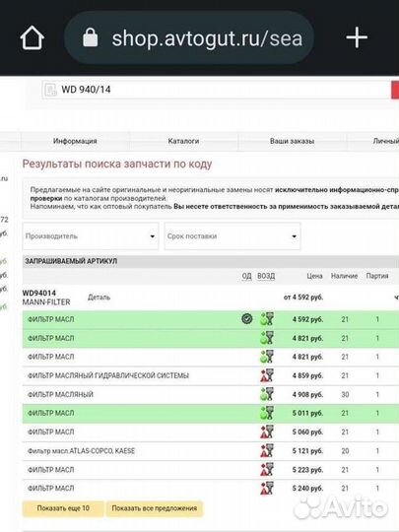Click the no-return icon in the 5 240 руб. row
The image size is (399, 532).
(267, 489)
